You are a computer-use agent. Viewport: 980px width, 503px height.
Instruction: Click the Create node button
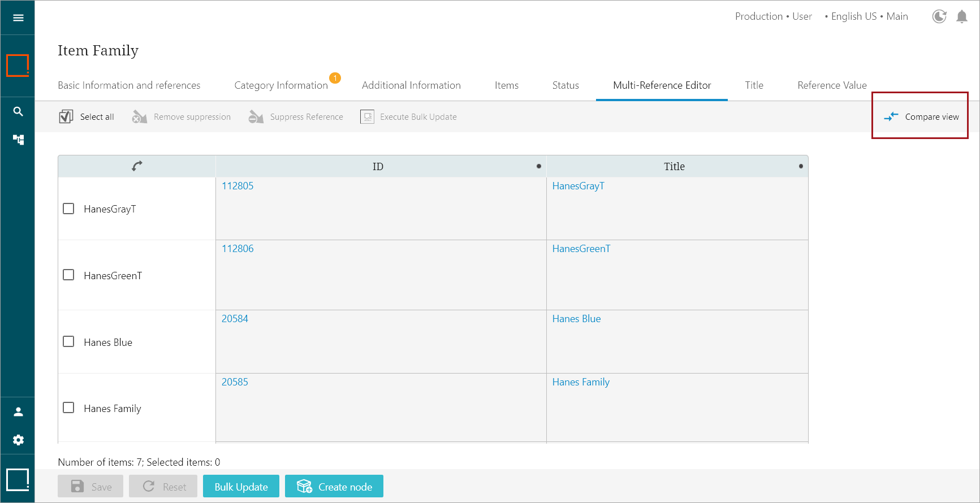334,486
